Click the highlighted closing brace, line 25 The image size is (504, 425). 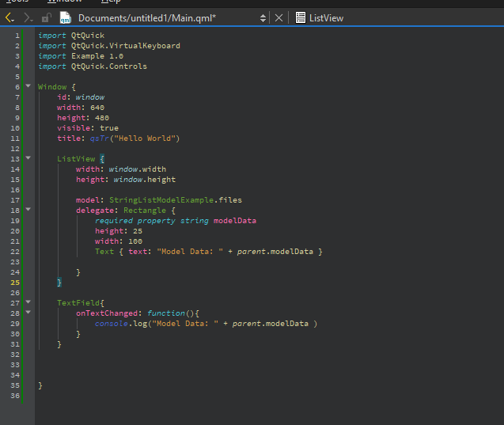point(59,283)
